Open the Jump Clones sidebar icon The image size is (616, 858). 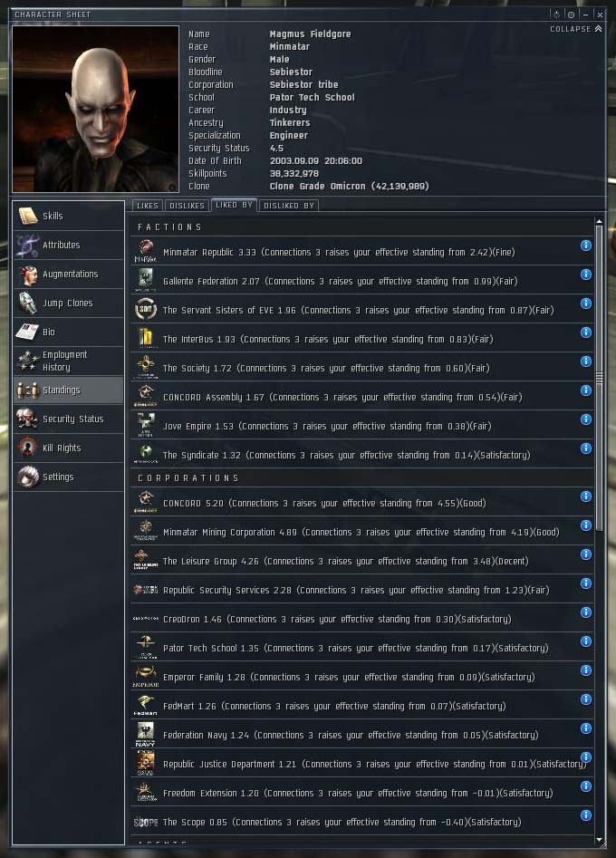[27, 304]
